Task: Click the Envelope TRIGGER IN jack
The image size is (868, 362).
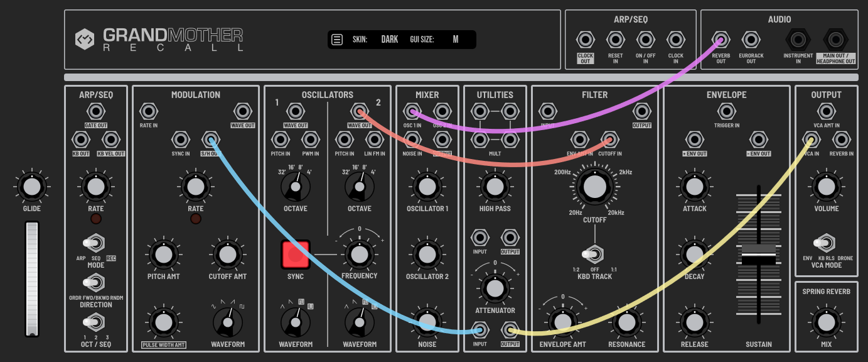Action: point(726,112)
